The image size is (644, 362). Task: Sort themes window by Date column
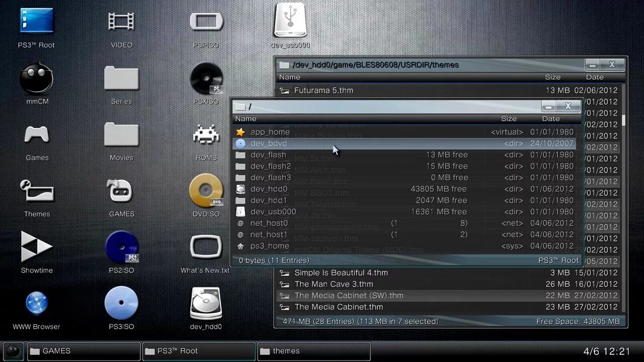tap(595, 77)
